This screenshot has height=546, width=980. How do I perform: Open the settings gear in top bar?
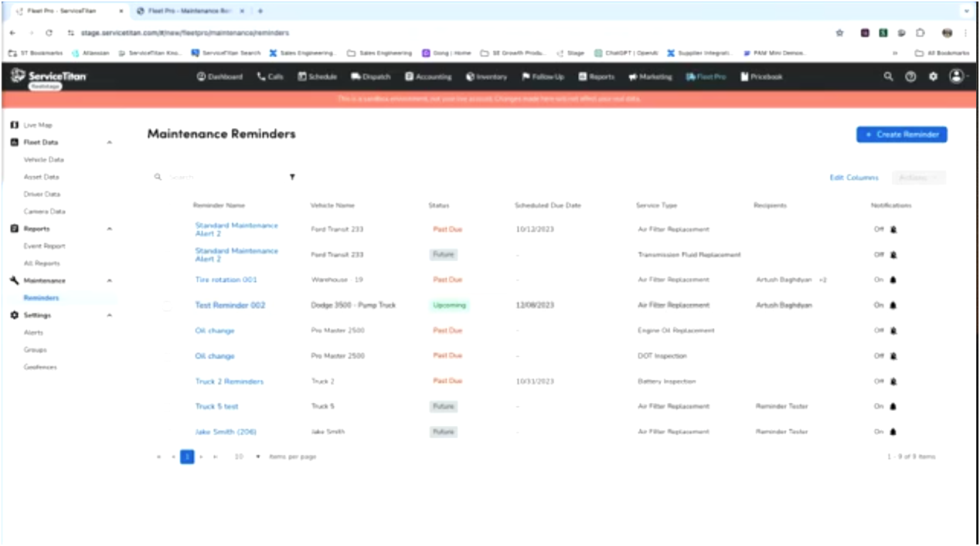933,77
